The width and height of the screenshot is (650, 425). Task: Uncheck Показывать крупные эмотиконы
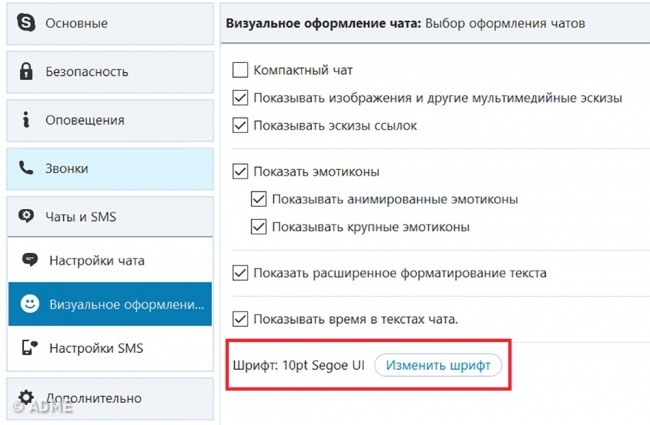(x=258, y=227)
